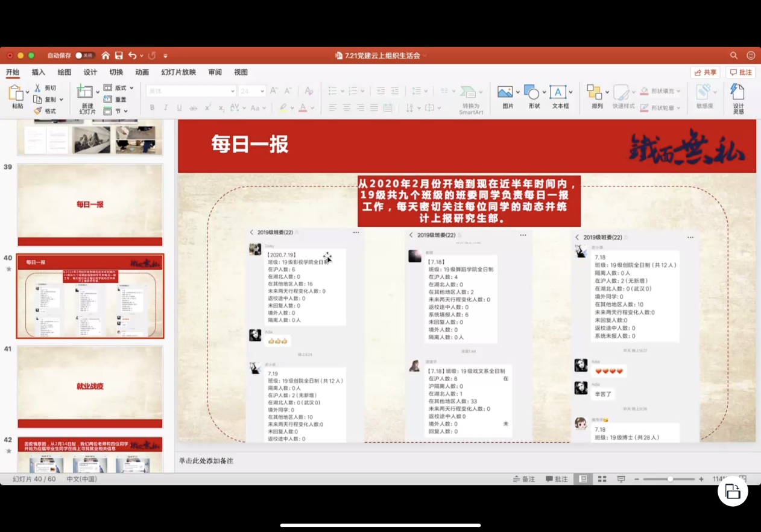Open the 审阅 tab
This screenshot has width=761, height=532.
point(215,72)
